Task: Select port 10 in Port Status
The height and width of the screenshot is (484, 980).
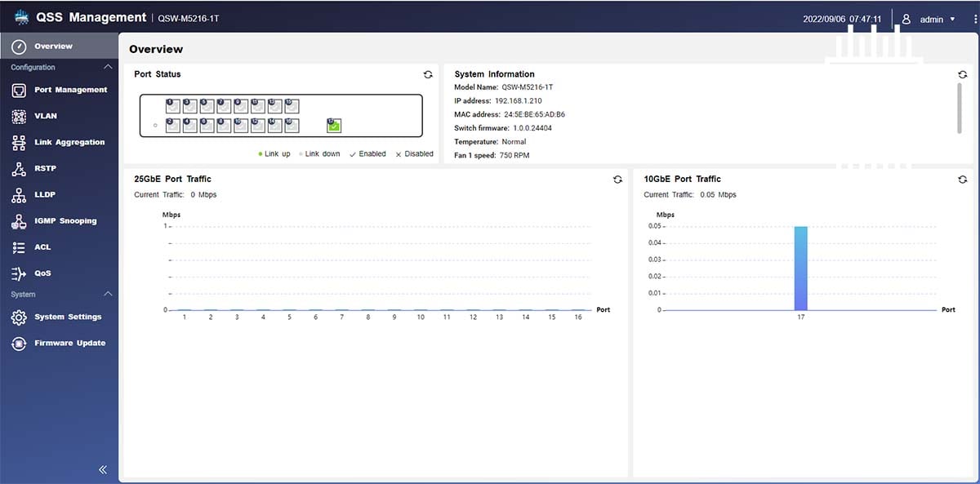Action: coord(241,126)
